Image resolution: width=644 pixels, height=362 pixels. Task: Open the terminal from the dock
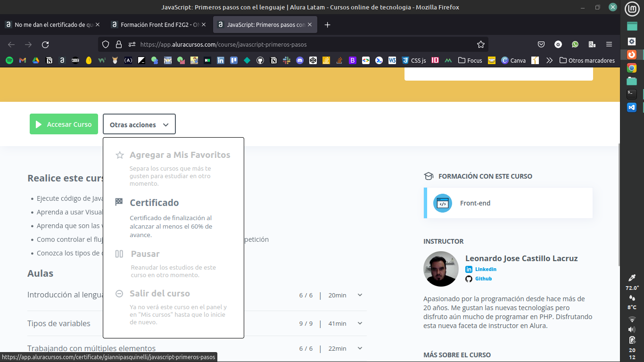click(632, 94)
